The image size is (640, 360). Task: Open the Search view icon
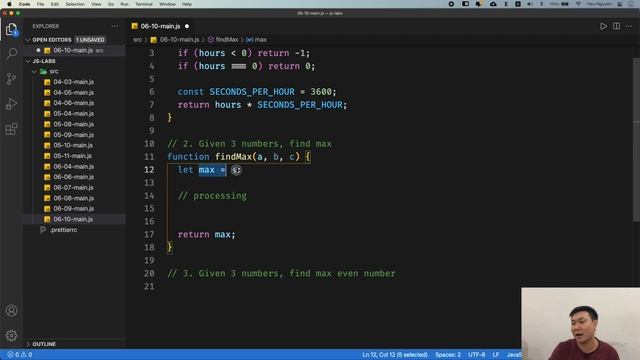click(x=11, y=53)
